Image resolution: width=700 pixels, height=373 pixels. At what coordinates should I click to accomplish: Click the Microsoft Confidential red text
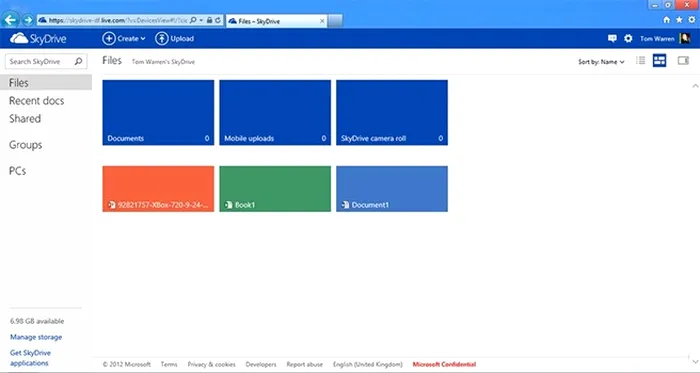[x=444, y=365]
